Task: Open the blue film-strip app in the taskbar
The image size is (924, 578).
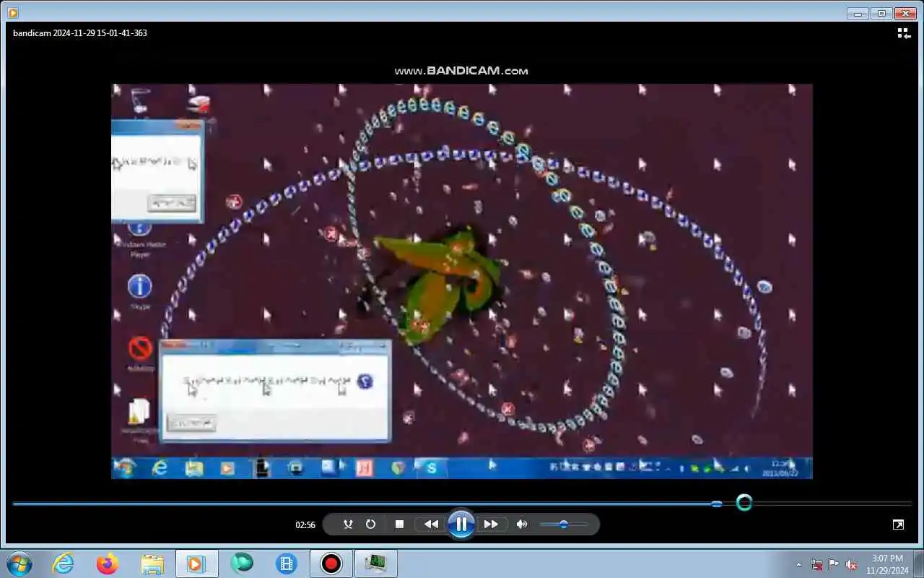Action: [287, 564]
